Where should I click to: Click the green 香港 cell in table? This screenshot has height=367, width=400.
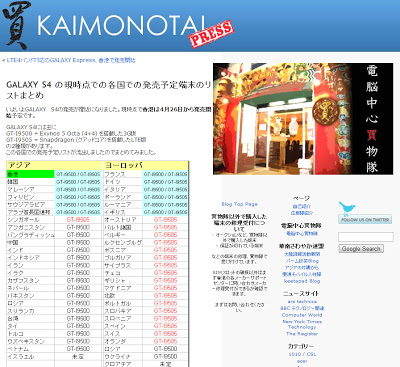(x=30, y=174)
